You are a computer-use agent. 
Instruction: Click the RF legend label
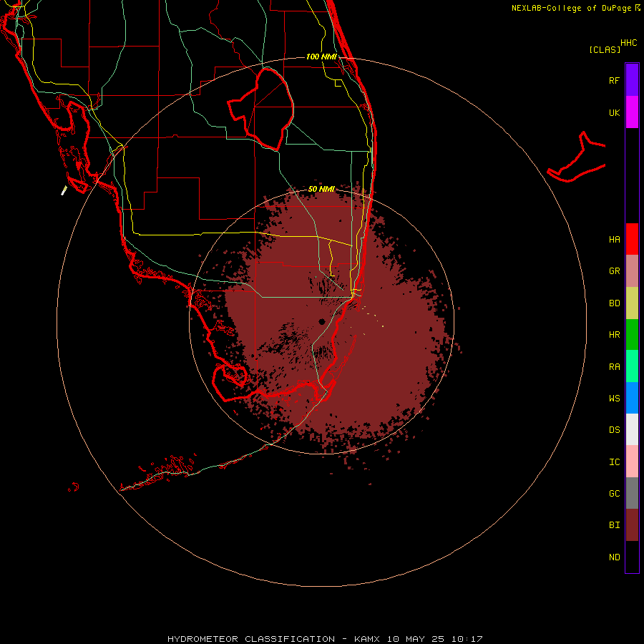[x=614, y=80]
